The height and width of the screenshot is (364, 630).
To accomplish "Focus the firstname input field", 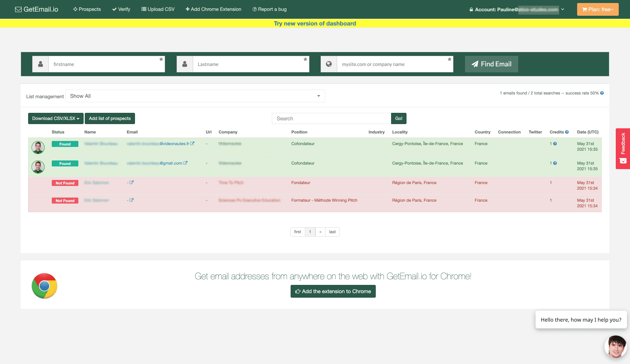I will (107, 64).
